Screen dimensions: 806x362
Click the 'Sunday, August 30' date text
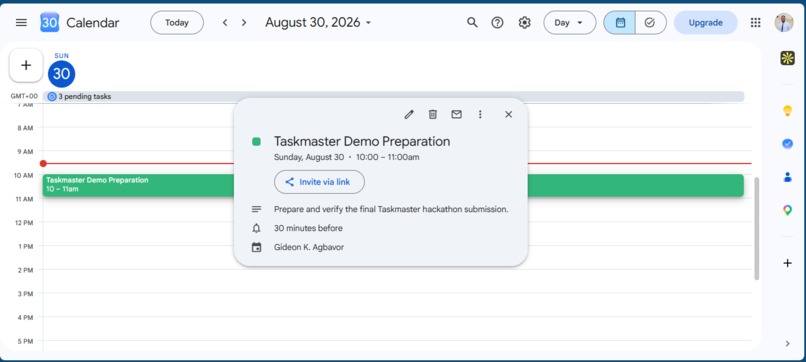pos(309,157)
